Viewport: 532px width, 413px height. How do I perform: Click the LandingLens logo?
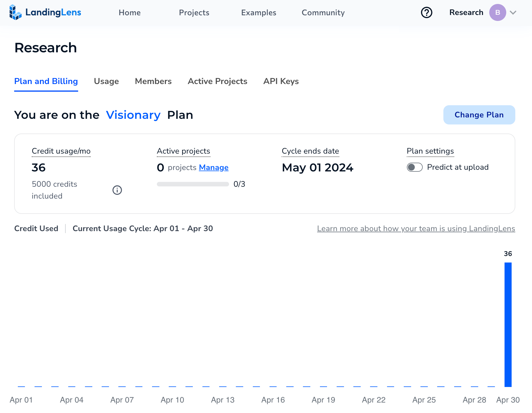click(x=45, y=12)
